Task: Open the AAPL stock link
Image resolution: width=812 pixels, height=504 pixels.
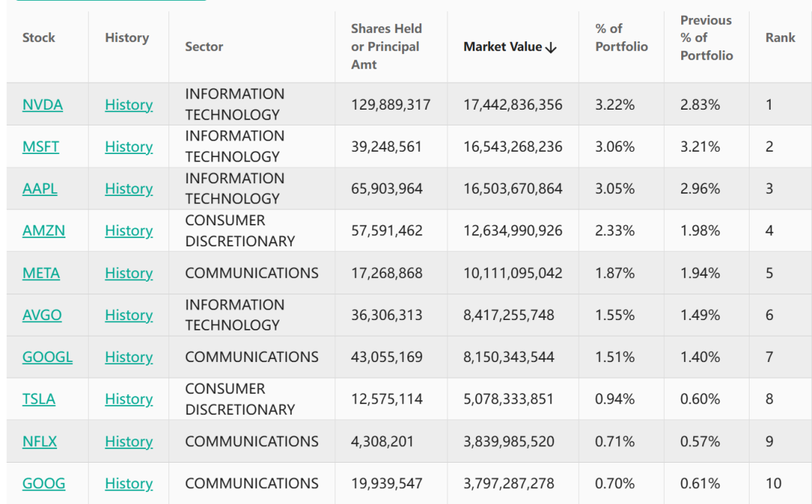Action: tap(40, 189)
